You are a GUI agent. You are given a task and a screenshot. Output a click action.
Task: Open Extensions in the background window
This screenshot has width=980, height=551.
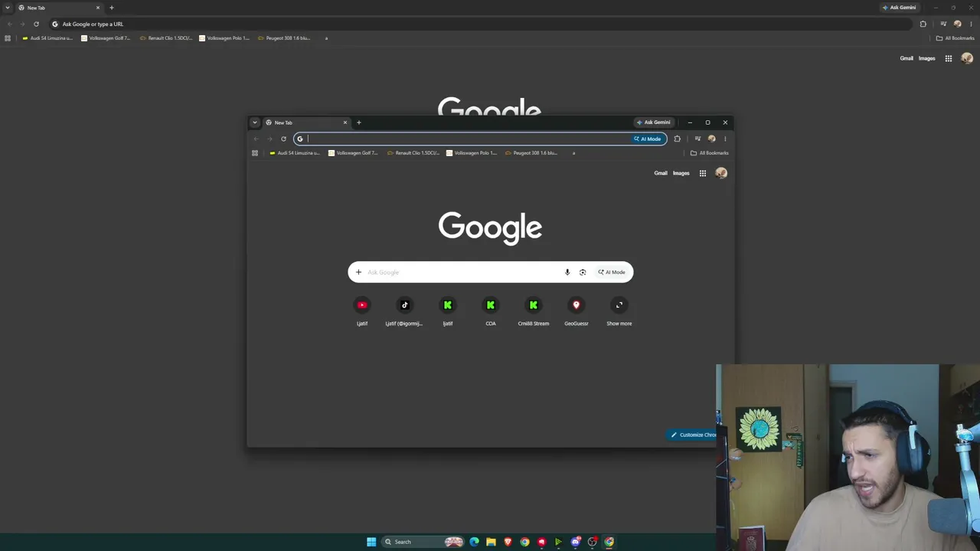point(923,24)
